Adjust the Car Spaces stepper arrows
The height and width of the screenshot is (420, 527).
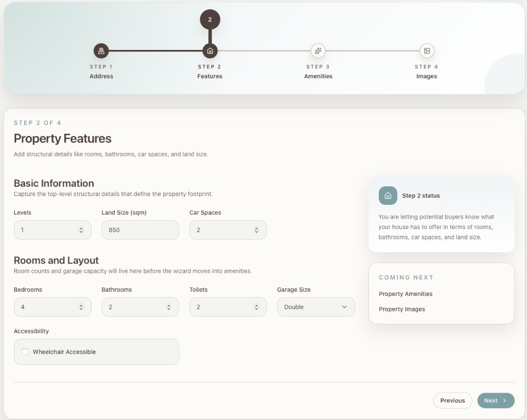coord(256,230)
